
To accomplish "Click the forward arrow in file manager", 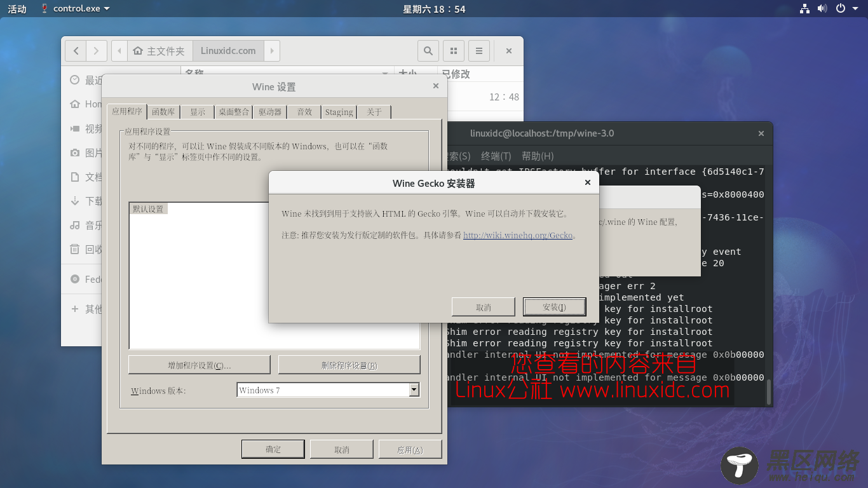I will [96, 51].
